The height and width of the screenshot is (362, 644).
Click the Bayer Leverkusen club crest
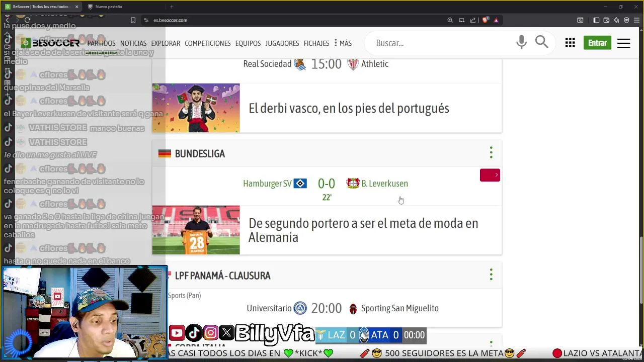[353, 183]
